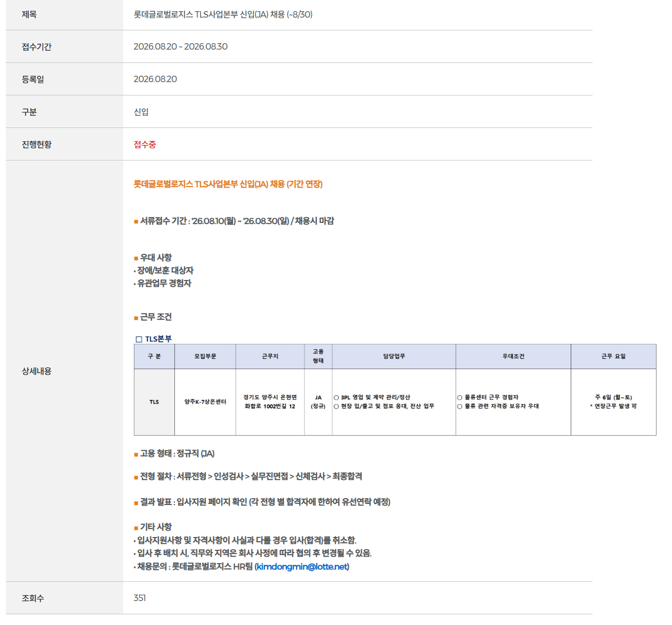Image resolution: width=672 pixels, height=625 pixels.
Task: Select the '결과 발표' line
Action: pos(262,502)
